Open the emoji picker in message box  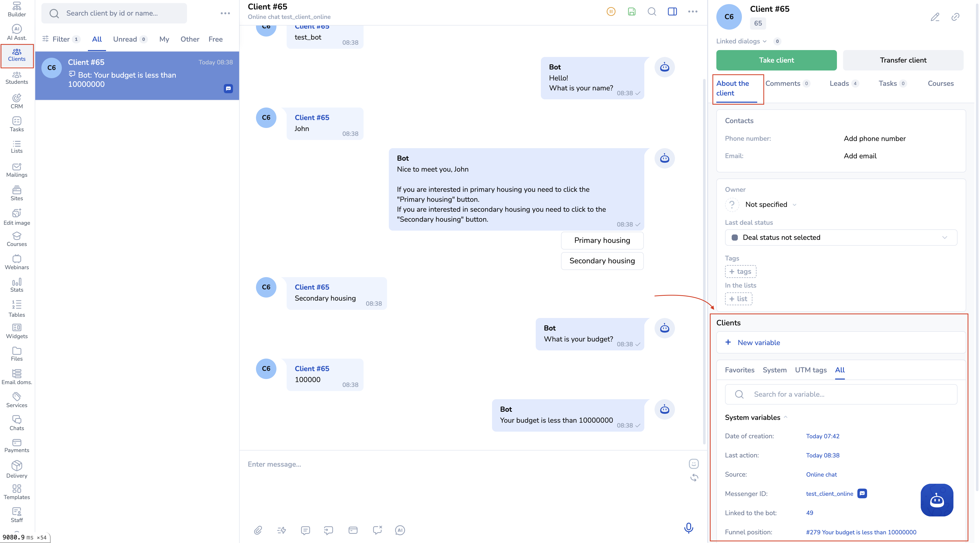(694, 464)
